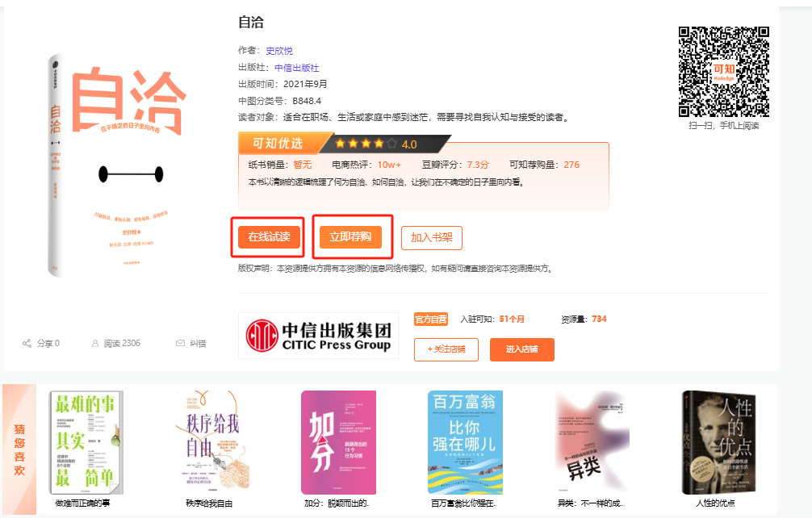Click the reader icon beside 阅读 2306
Screen dimensions: 812x518
click(94, 343)
